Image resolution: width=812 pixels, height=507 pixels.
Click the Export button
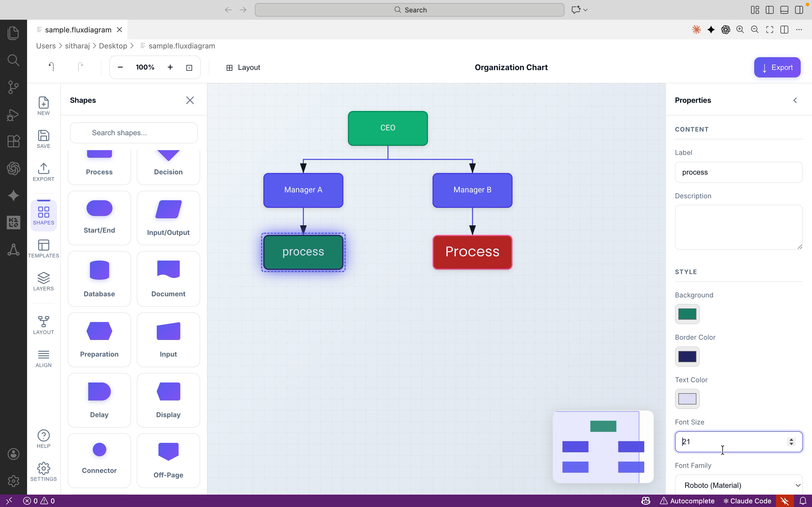pos(777,67)
